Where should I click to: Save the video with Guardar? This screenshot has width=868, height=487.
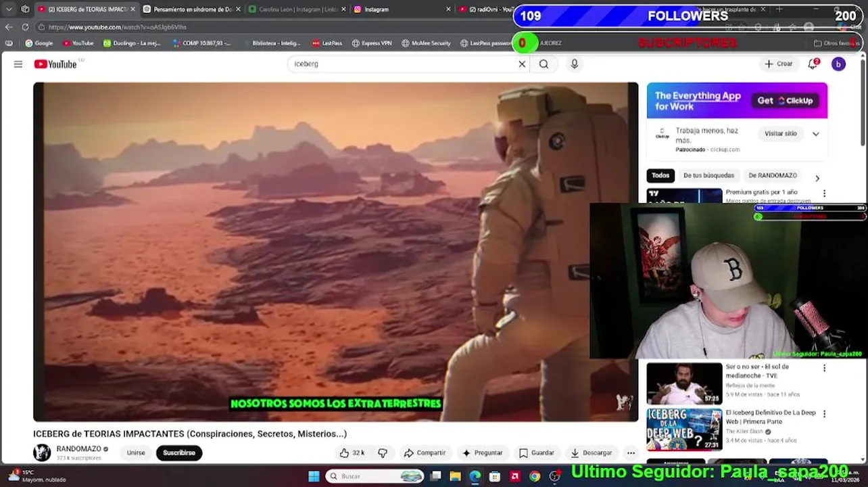pyautogui.click(x=537, y=453)
